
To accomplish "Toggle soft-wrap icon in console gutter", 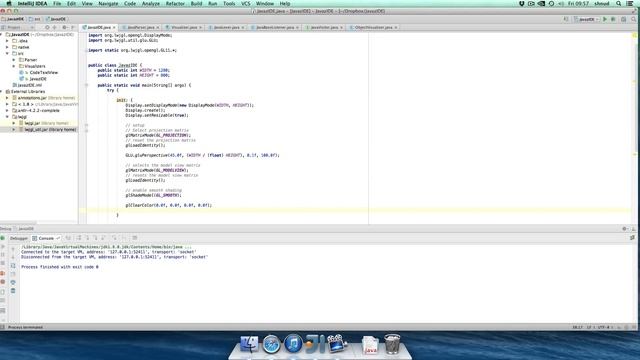I will coord(13,266).
